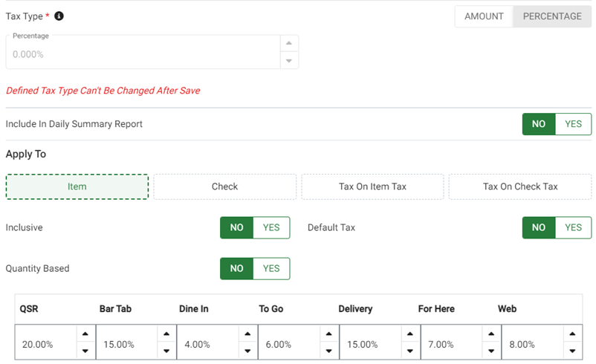Decrease For Here tax rate with down arrow
596x364 pixels.
point(490,351)
